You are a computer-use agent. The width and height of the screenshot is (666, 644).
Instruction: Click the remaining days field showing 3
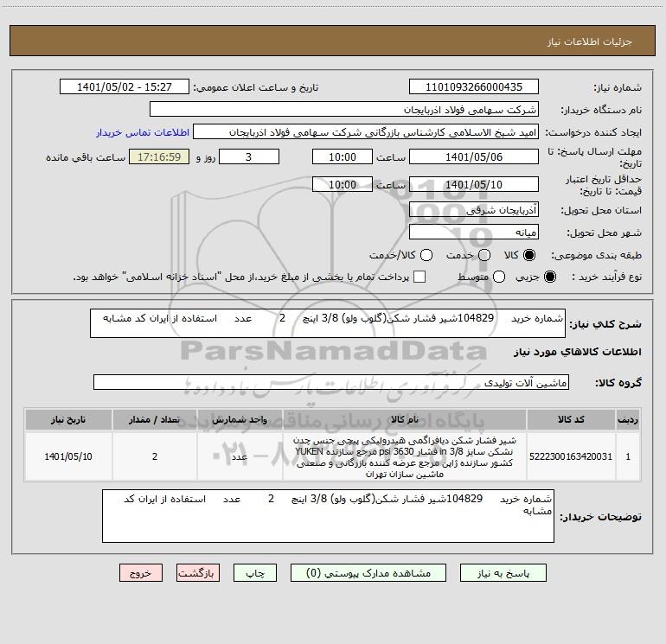[249, 156]
